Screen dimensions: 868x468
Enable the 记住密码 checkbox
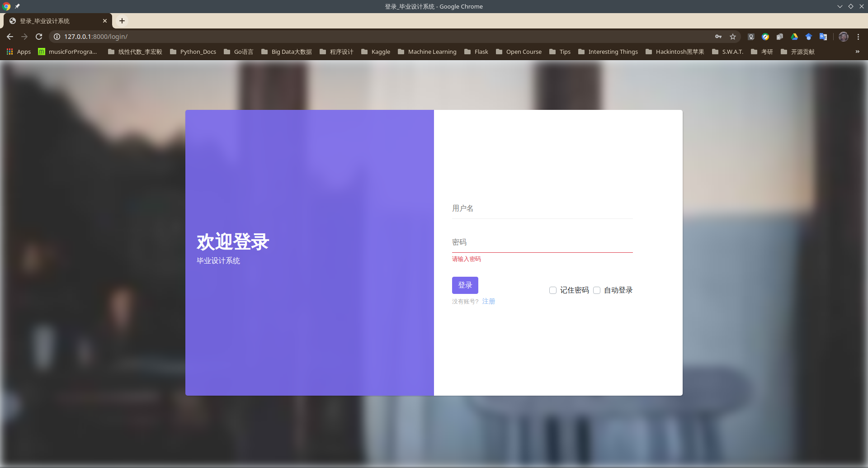point(553,290)
